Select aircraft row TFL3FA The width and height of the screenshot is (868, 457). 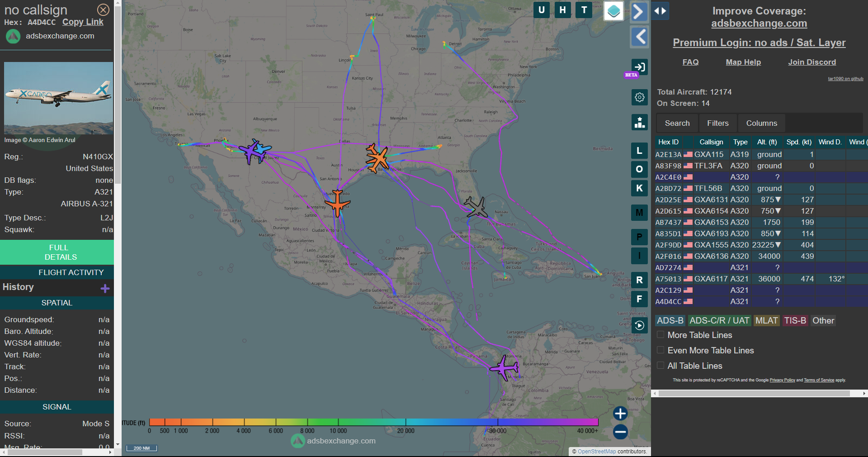(761, 166)
